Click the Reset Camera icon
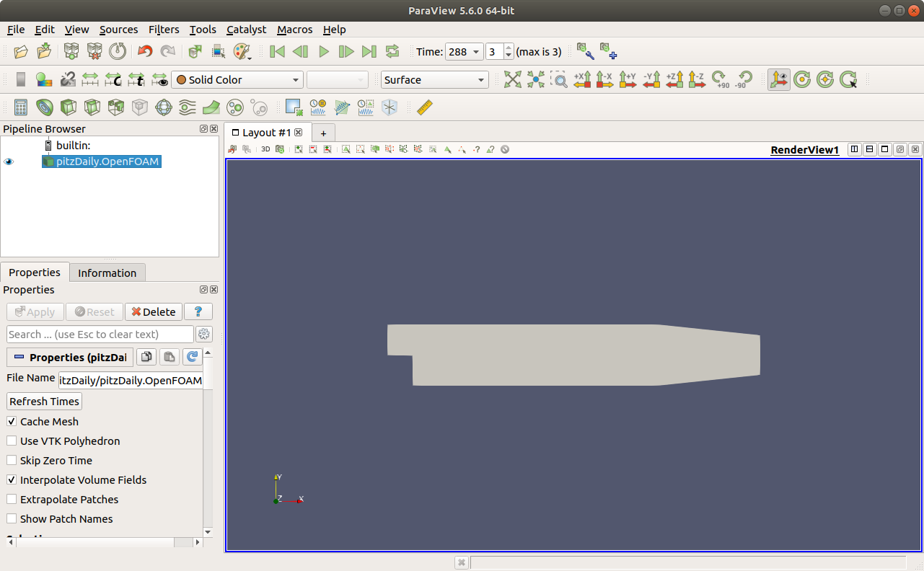 click(x=512, y=80)
